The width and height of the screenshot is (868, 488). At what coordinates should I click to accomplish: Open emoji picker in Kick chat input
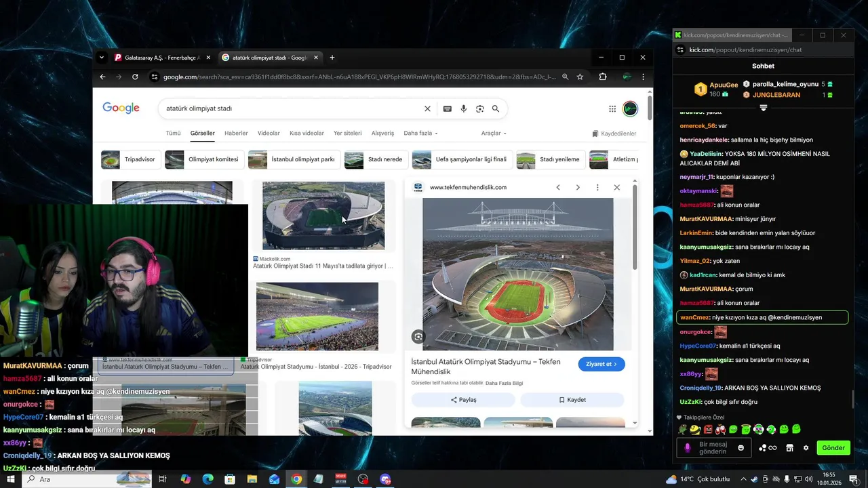pos(741,447)
